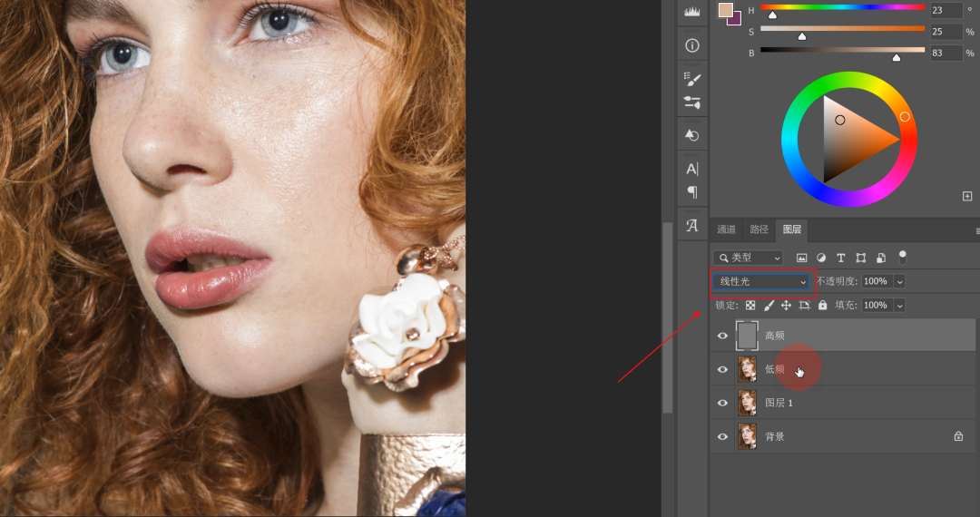Open the 填充 fill slider dropdown arrow
Viewport: 980px width, 517px height.
pyautogui.click(x=900, y=306)
